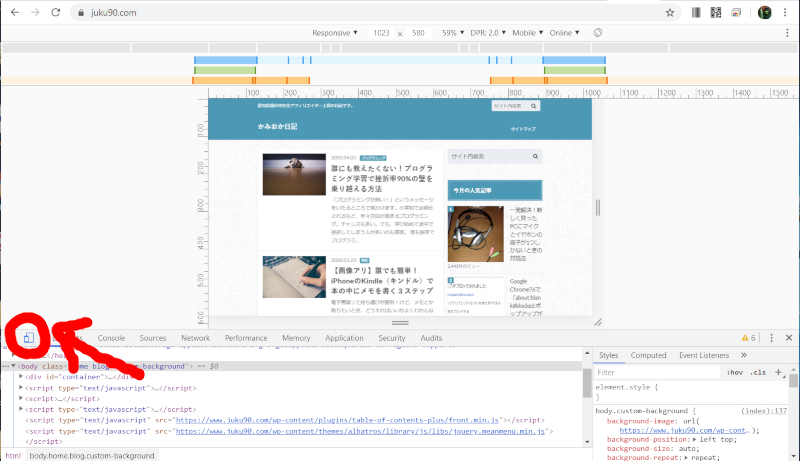Toggle the device toolbar icon in DevTools
The height and width of the screenshot is (461, 800).
[29, 338]
